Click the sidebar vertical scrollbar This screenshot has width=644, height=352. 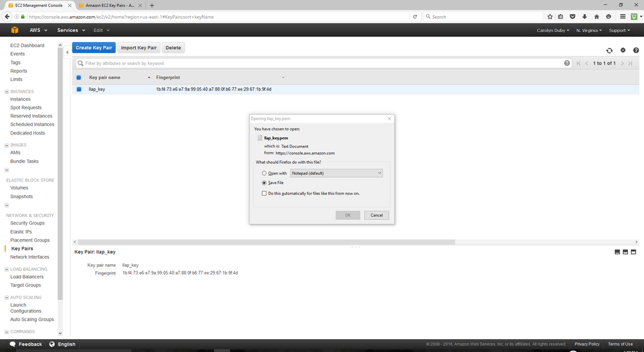[x=61, y=175]
